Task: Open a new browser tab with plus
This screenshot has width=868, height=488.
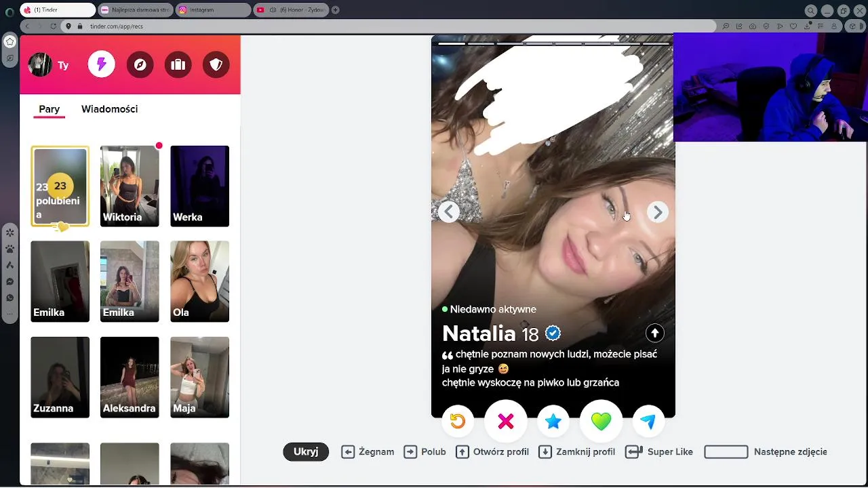Action: pyautogui.click(x=336, y=10)
